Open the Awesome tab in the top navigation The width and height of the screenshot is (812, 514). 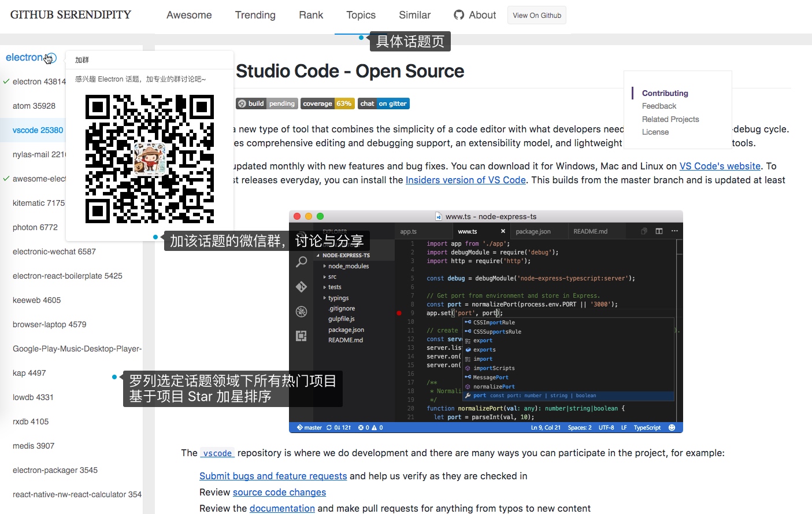(189, 15)
